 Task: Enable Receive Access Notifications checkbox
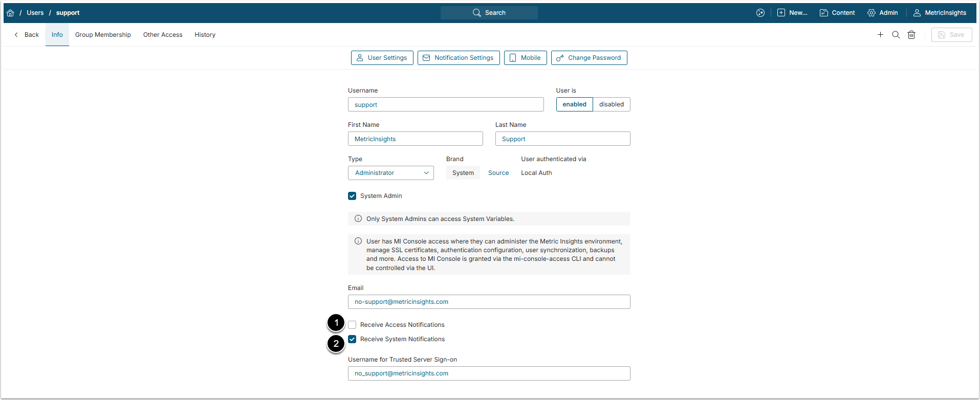[x=352, y=325]
